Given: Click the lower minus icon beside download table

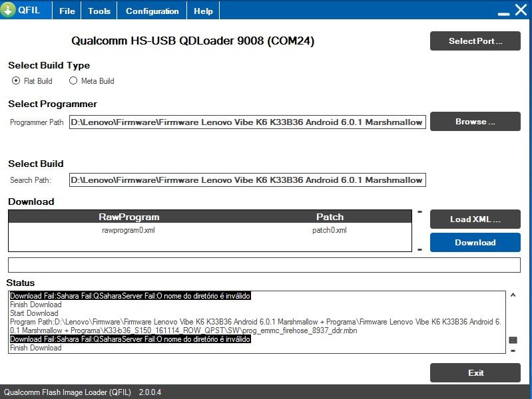Looking at the screenshot, I should [419, 249].
